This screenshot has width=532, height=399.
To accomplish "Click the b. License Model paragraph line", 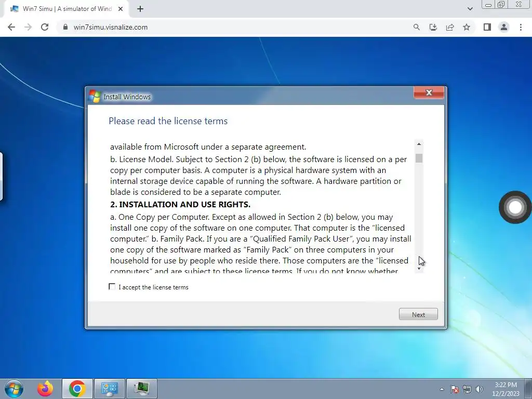I will click(x=259, y=159).
